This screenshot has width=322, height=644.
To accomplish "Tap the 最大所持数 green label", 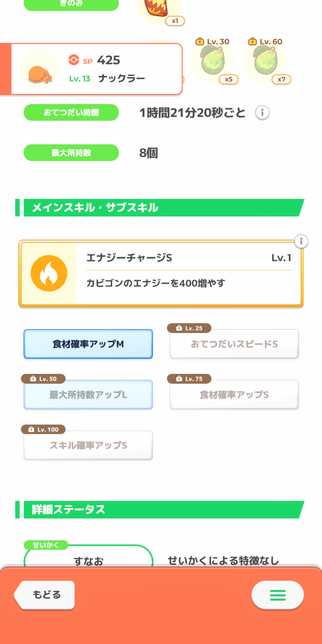I will click(71, 153).
